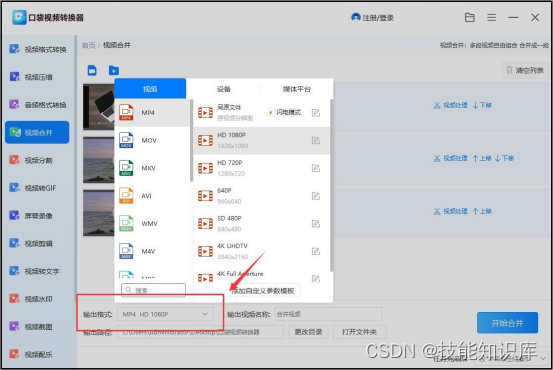
Task: Open 视频水印 in the sidebar
Action: [31, 299]
